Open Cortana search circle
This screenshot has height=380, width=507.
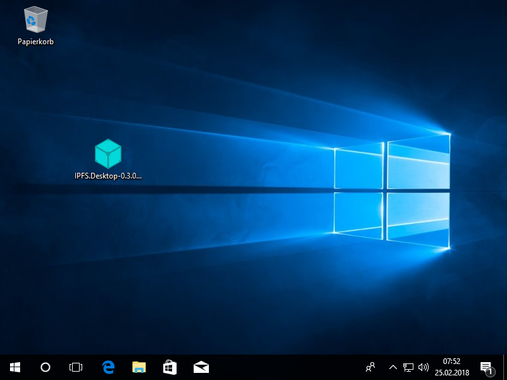pos(45,367)
